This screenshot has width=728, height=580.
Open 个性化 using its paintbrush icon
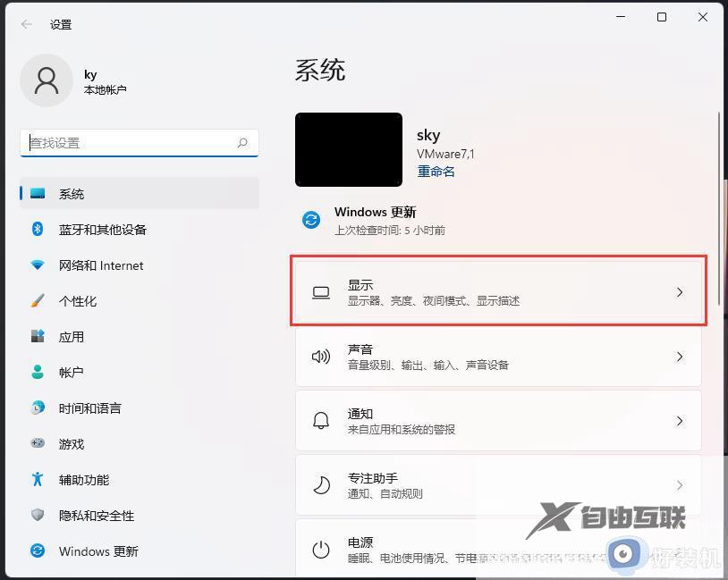pos(38,301)
